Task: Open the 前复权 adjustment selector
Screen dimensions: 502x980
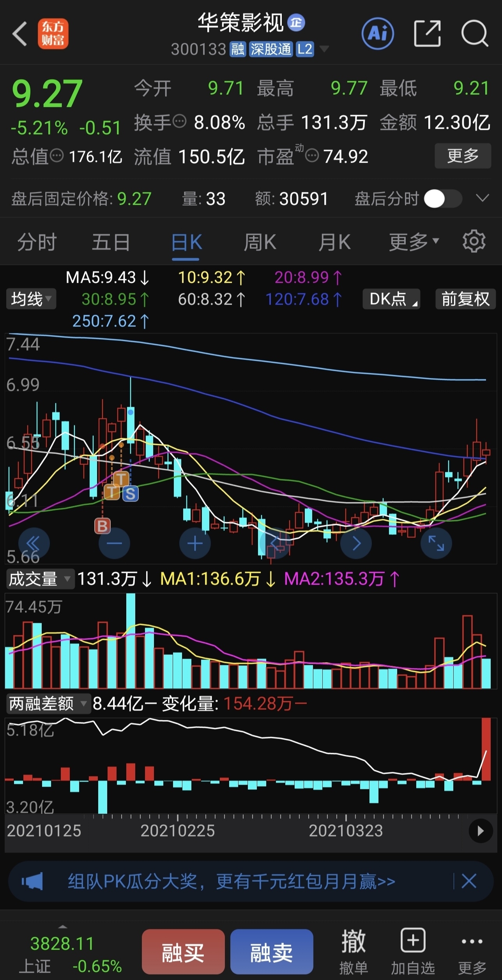Action: tap(465, 299)
